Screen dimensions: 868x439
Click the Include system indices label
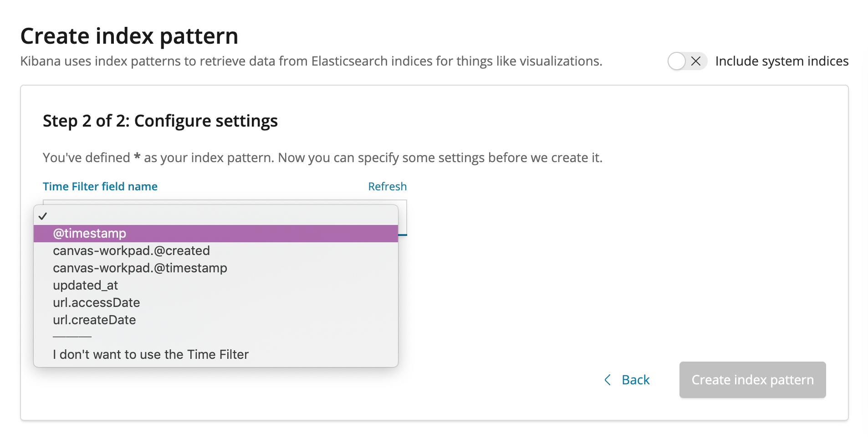(781, 61)
